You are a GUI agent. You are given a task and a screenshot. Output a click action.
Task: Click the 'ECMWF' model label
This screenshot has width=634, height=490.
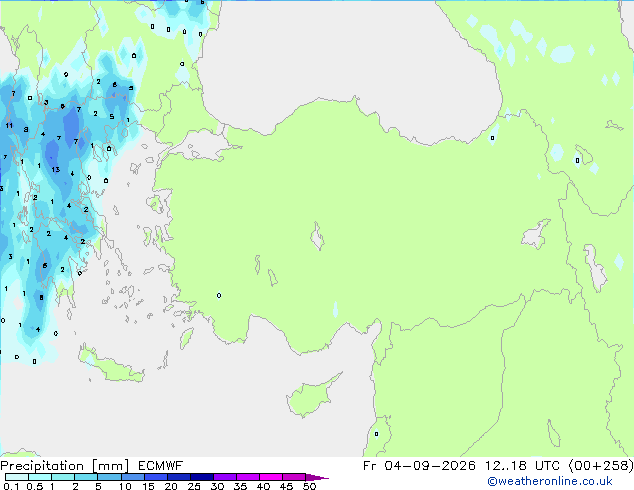161,466
